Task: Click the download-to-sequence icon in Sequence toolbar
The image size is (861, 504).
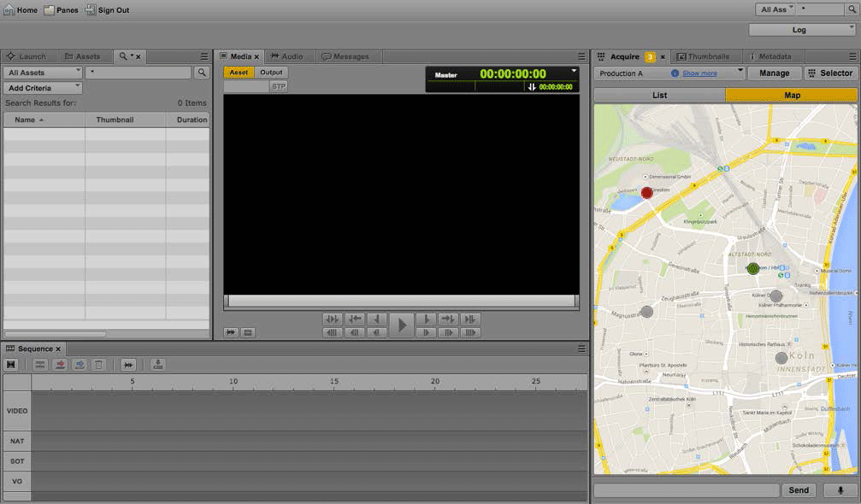Action: [x=157, y=365]
